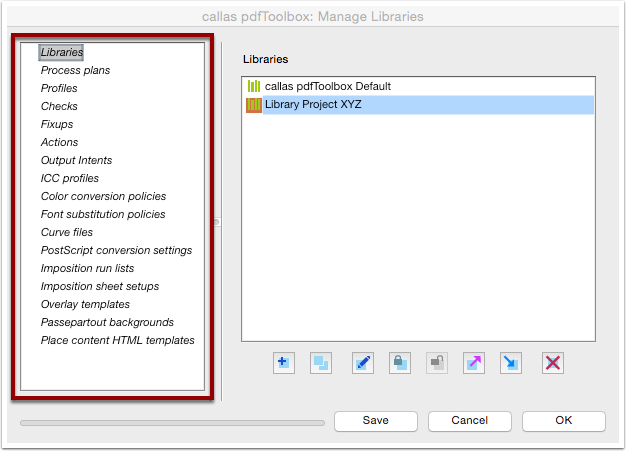Click the Duplicate library icon
This screenshot has width=626, height=451.
tap(321, 363)
